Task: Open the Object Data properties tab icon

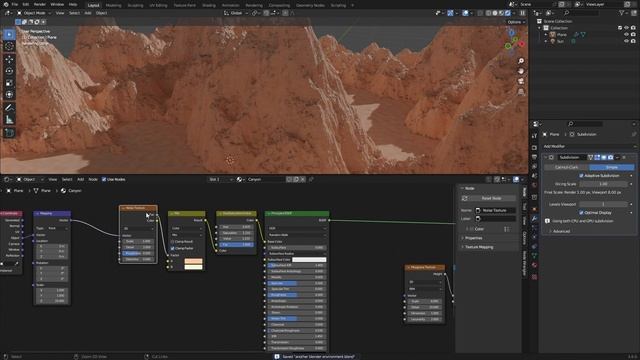Action: click(x=534, y=256)
